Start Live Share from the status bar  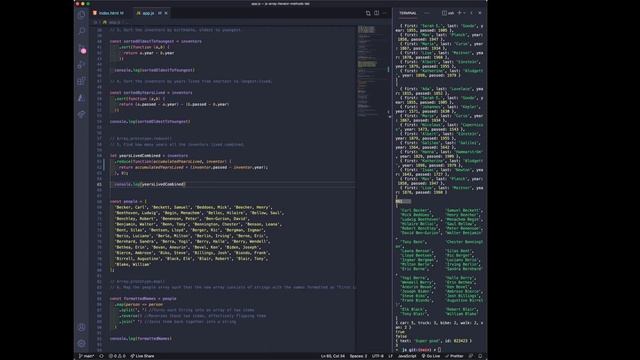point(142,356)
